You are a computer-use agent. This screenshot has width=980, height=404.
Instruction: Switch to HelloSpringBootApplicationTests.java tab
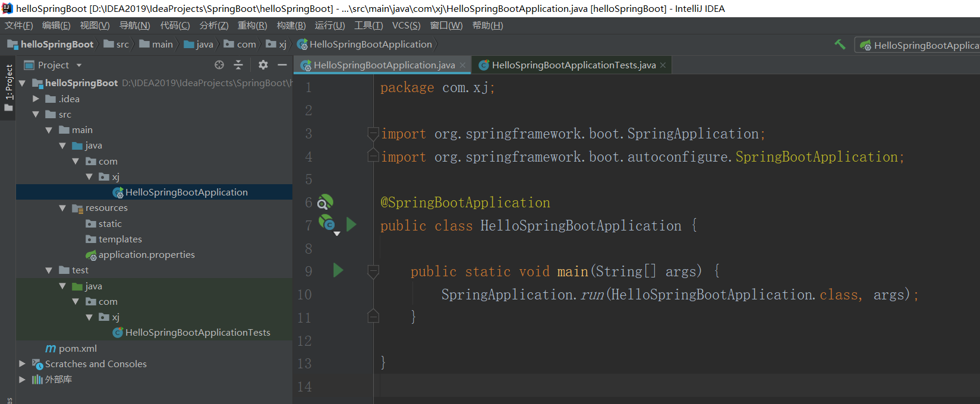point(573,65)
